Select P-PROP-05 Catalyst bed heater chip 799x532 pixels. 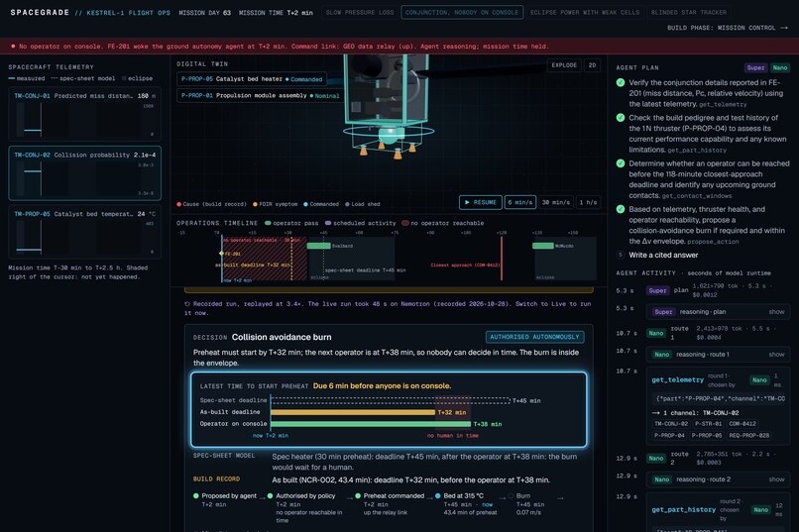point(252,79)
